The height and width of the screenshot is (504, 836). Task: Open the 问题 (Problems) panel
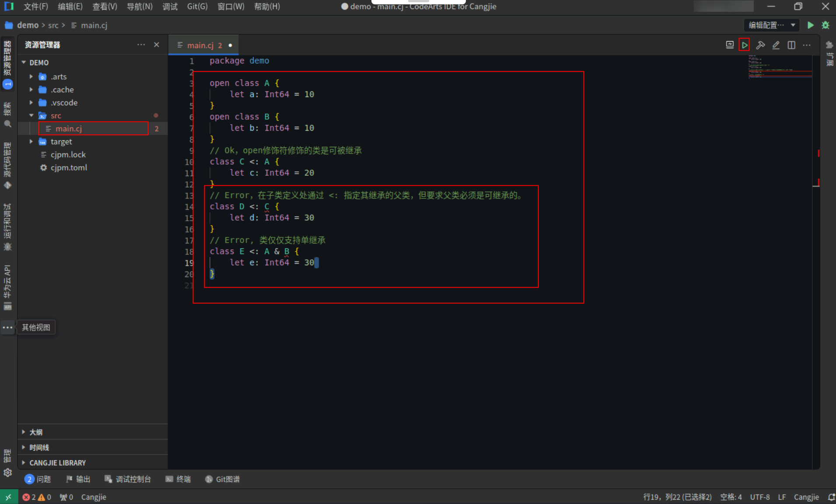42,479
